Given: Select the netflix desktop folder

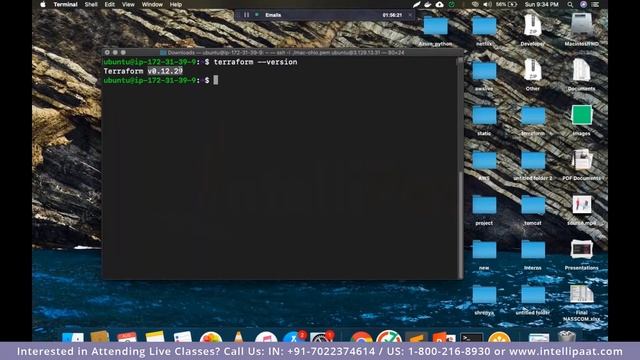Looking at the screenshot, I should pos(484,26).
